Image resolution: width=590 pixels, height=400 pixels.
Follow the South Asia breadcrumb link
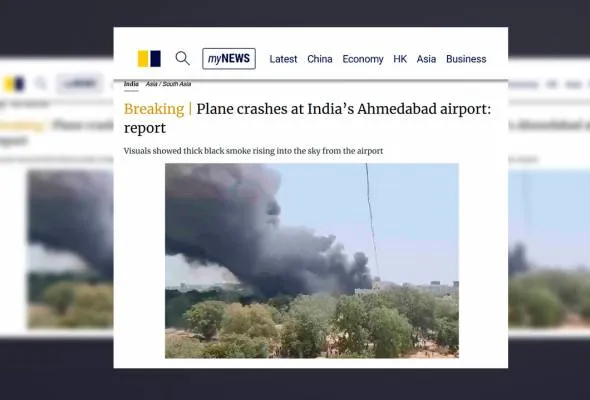[x=177, y=84]
